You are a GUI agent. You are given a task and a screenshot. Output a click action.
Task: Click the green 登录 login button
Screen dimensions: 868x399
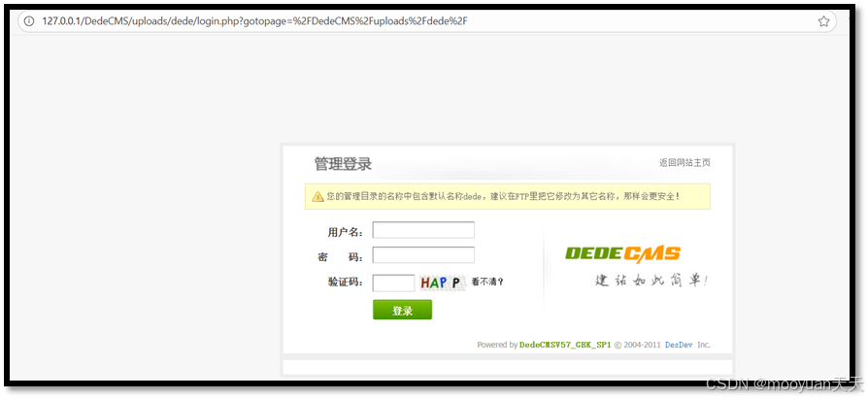coord(403,310)
